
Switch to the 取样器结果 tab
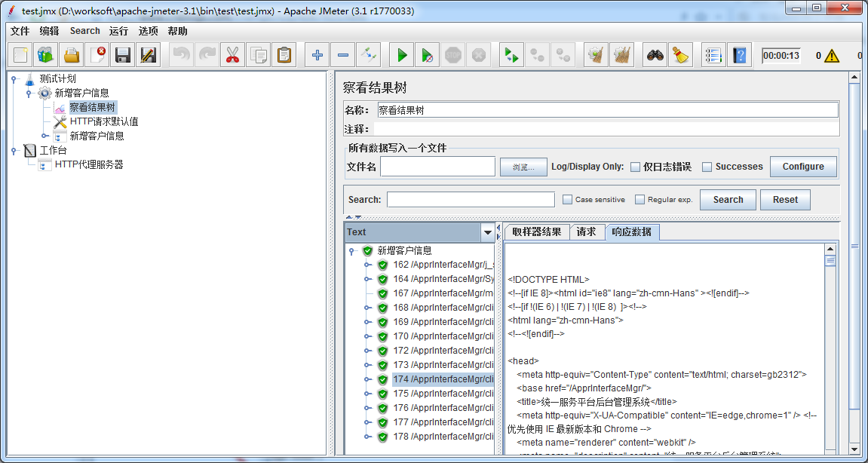coord(536,232)
